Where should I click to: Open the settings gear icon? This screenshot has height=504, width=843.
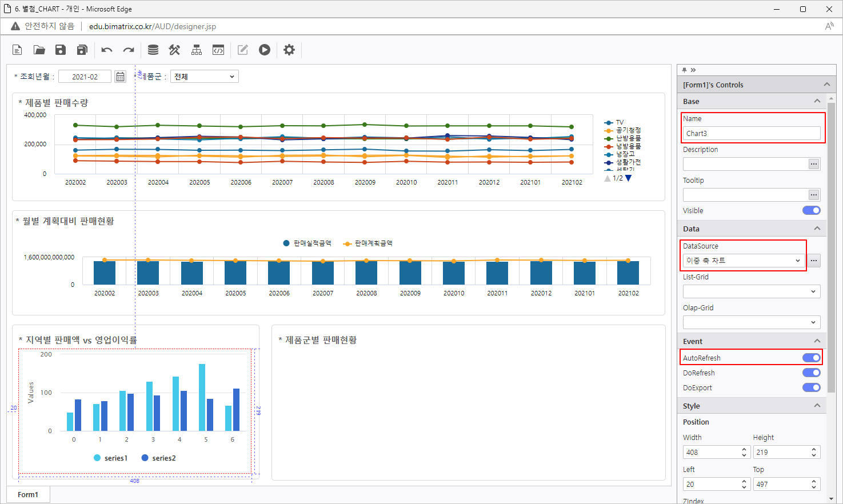(x=289, y=50)
